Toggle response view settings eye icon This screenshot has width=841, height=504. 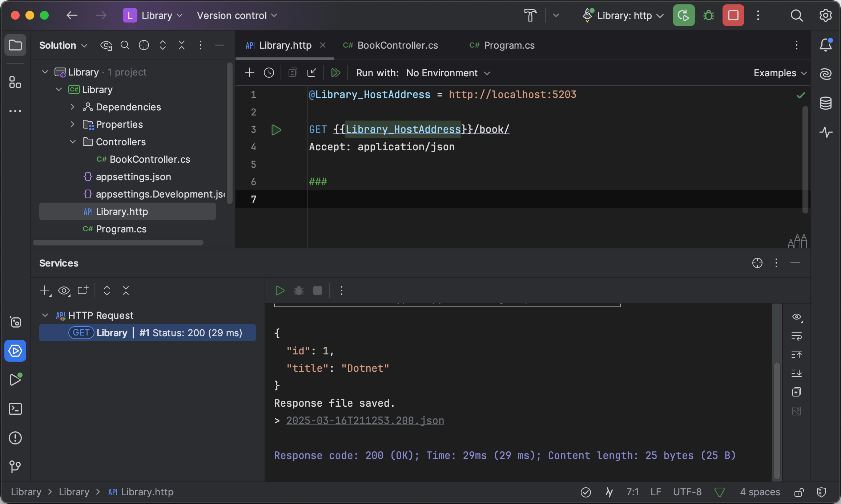pyautogui.click(x=797, y=317)
